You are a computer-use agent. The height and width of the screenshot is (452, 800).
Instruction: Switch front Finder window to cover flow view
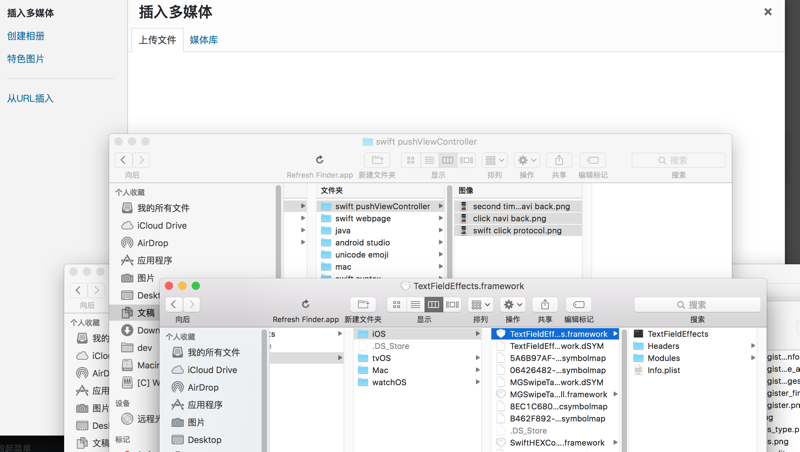452,305
